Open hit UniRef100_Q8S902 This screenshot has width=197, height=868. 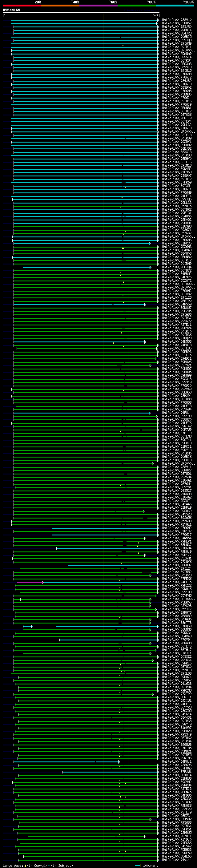[176, 88]
